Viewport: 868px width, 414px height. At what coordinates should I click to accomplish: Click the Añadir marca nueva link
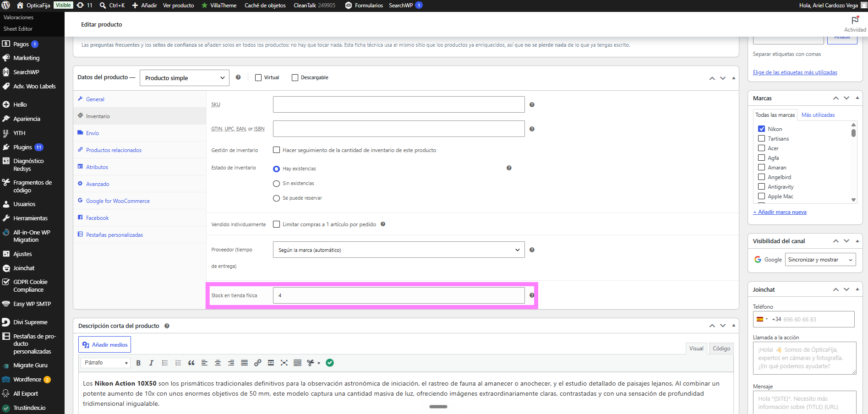click(780, 212)
